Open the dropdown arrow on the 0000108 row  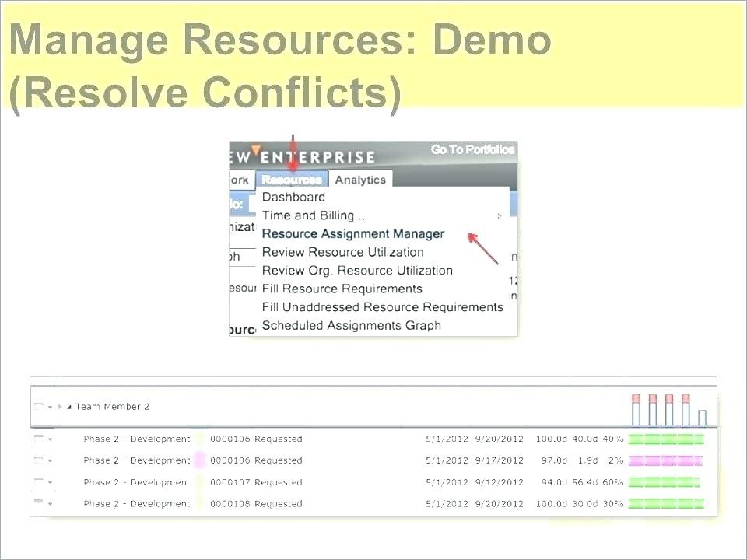coord(51,504)
